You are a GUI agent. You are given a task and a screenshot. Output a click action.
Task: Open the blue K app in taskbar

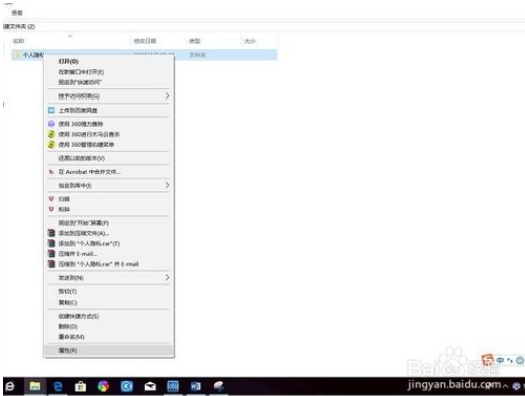(127, 387)
